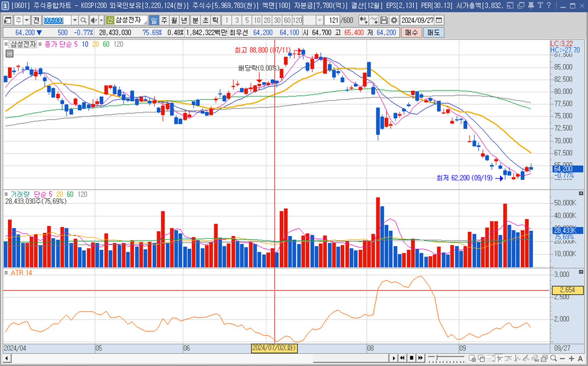This screenshot has width=588, height=366.
Task: Select the 분 minute chart period
Action: click(x=195, y=20)
